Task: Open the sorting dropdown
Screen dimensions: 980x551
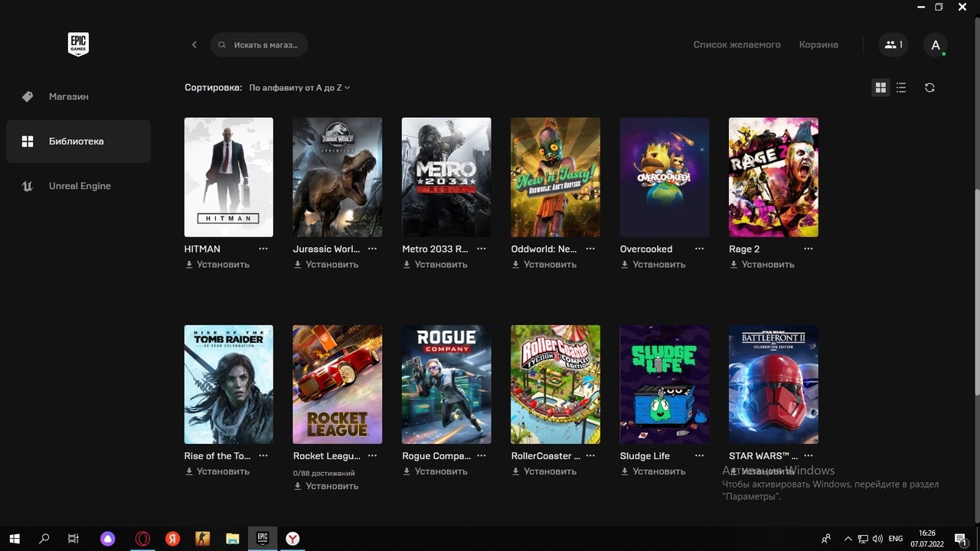Action: tap(299, 88)
